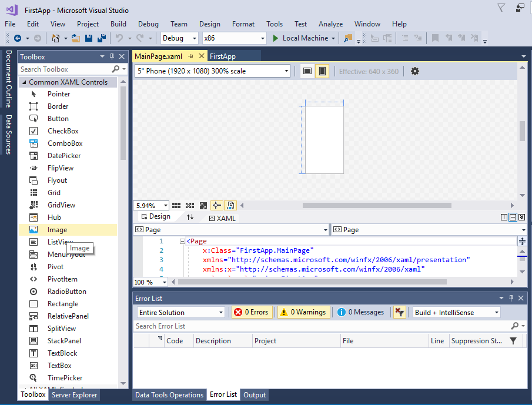532x405 pixels.
Task: Select the Border control in Toolbox
Action: [68, 106]
